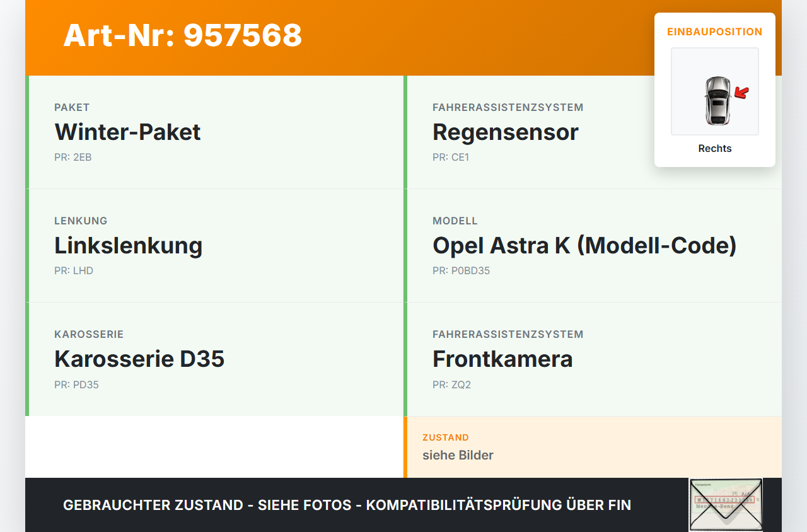Toggle the Einbauposition Rechts indicator

click(714, 148)
